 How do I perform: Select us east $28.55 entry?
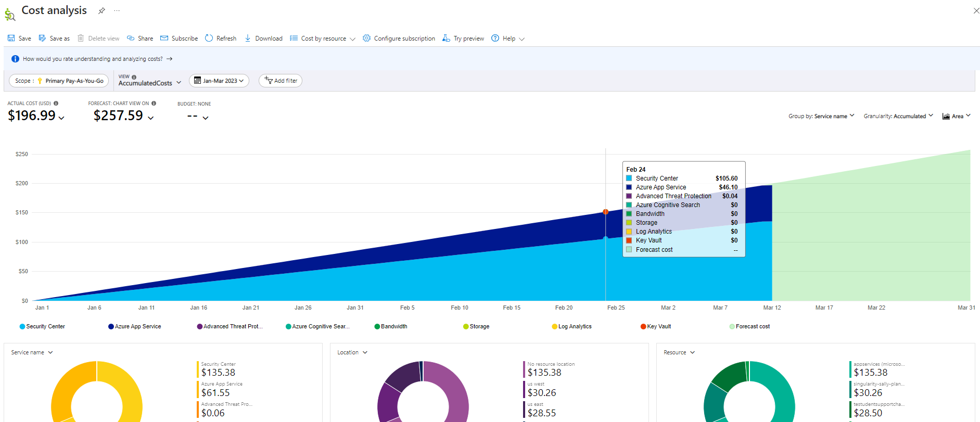(540, 410)
